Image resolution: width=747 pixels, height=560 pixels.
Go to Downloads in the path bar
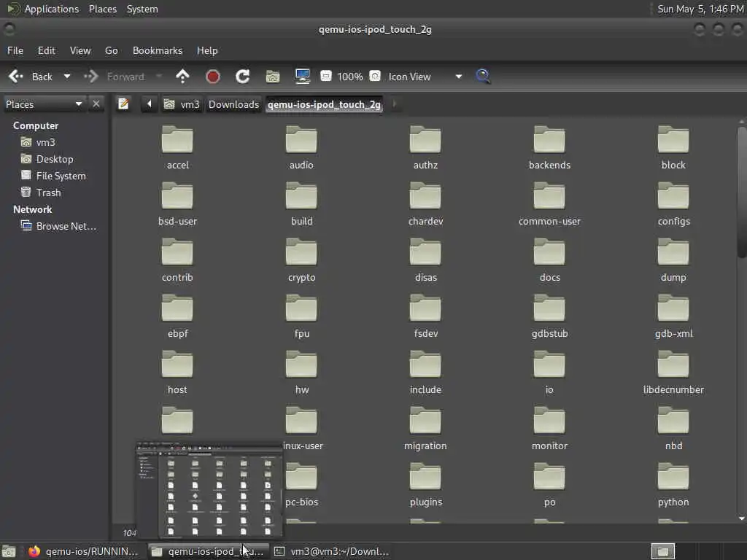(233, 104)
